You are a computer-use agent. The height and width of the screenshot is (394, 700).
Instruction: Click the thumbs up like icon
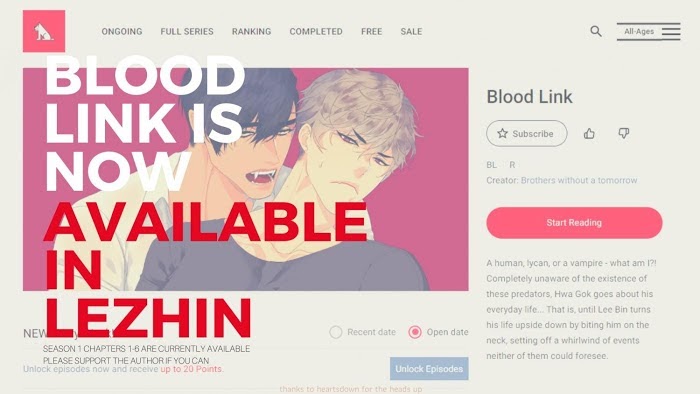coord(589,133)
